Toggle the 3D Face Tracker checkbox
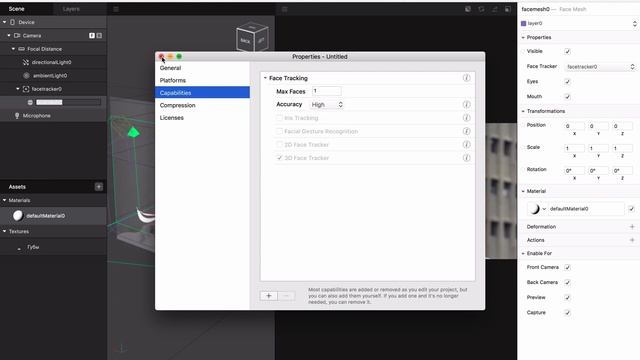This screenshot has height=360, width=640. (279, 158)
